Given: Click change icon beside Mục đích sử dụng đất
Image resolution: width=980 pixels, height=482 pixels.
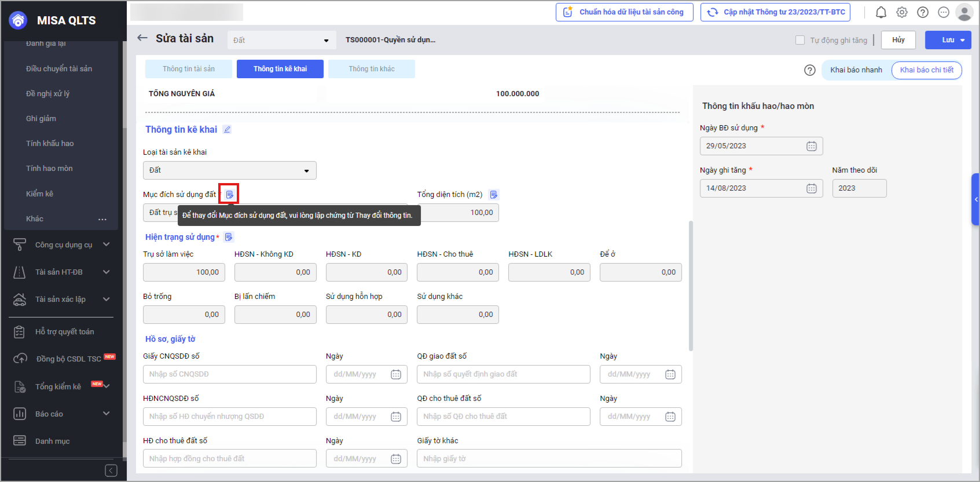Looking at the screenshot, I should pyautogui.click(x=229, y=195).
